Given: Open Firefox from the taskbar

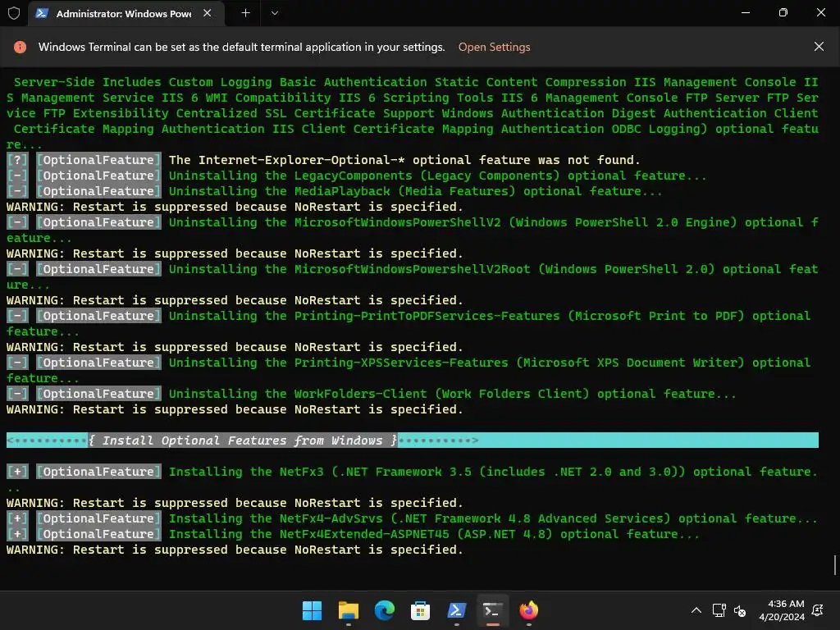Looking at the screenshot, I should tap(529, 610).
